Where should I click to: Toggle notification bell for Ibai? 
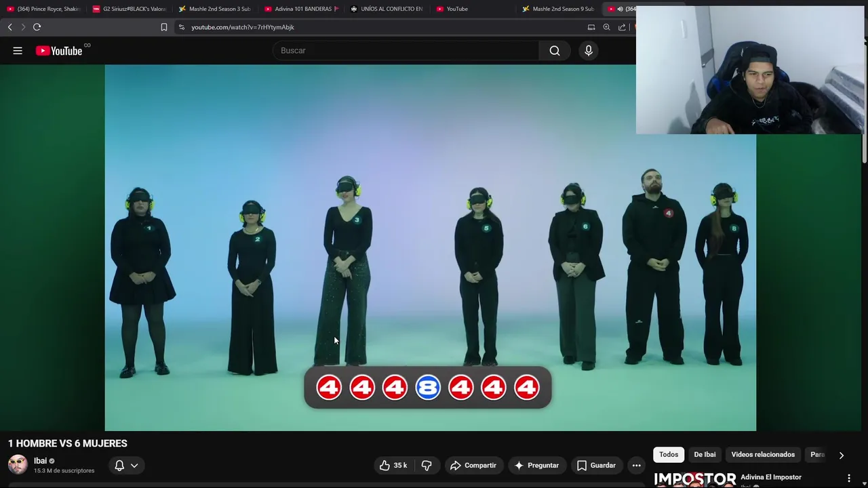pyautogui.click(x=119, y=466)
